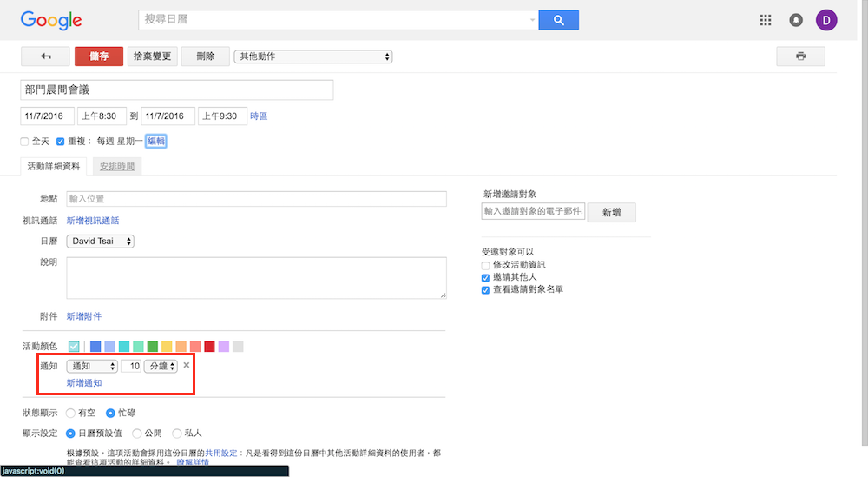Open the minutes unit dropdown
The image size is (868, 477).
pyautogui.click(x=161, y=367)
